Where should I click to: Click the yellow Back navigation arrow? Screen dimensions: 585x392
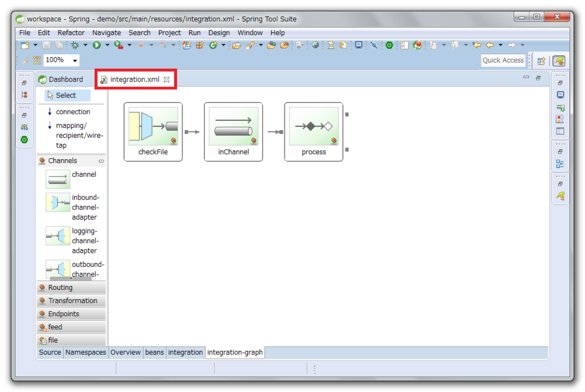(490, 45)
